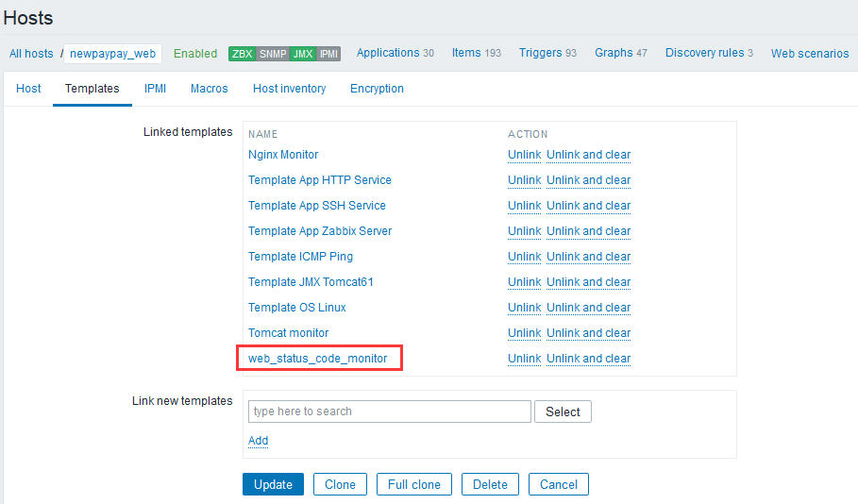Open Items 193 link
The image size is (858, 504).
(x=476, y=53)
